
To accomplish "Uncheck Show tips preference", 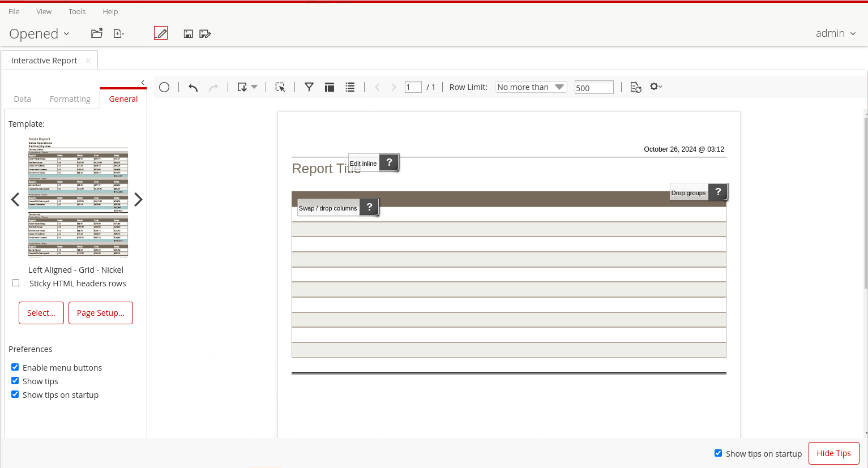I will click(x=15, y=381).
